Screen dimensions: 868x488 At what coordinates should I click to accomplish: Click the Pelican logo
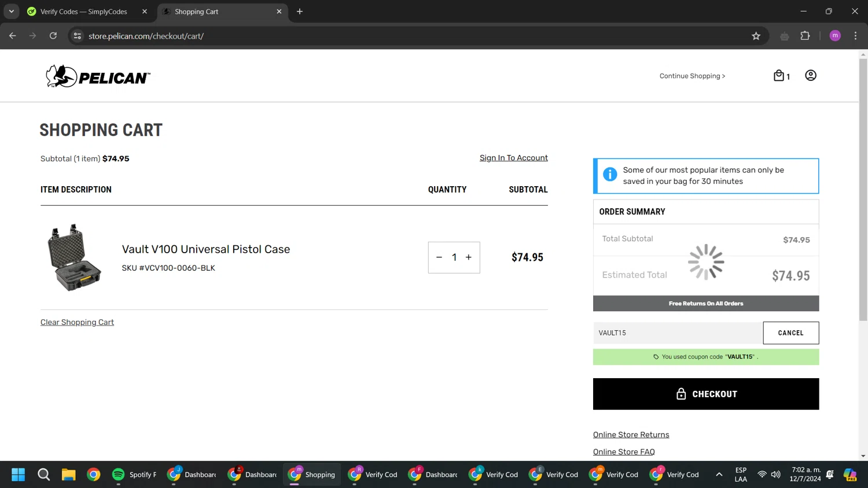[x=98, y=76]
